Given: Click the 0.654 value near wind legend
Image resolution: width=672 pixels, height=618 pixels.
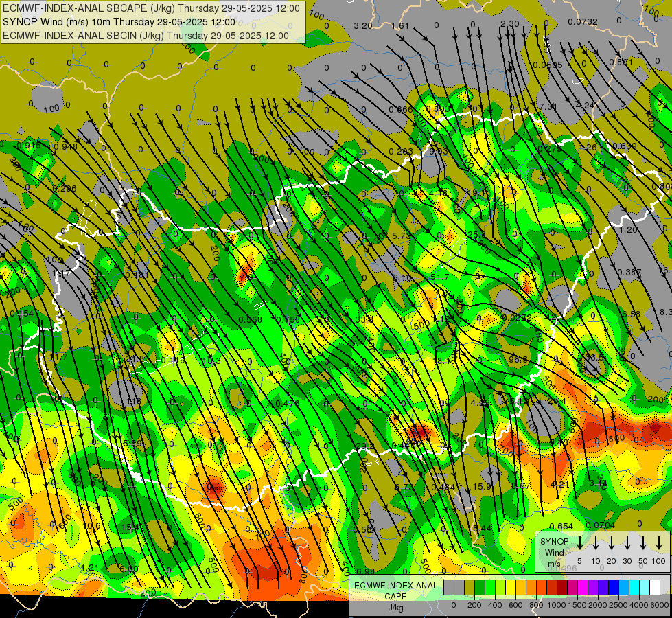Looking at the screenshot, I should (561, 526).
